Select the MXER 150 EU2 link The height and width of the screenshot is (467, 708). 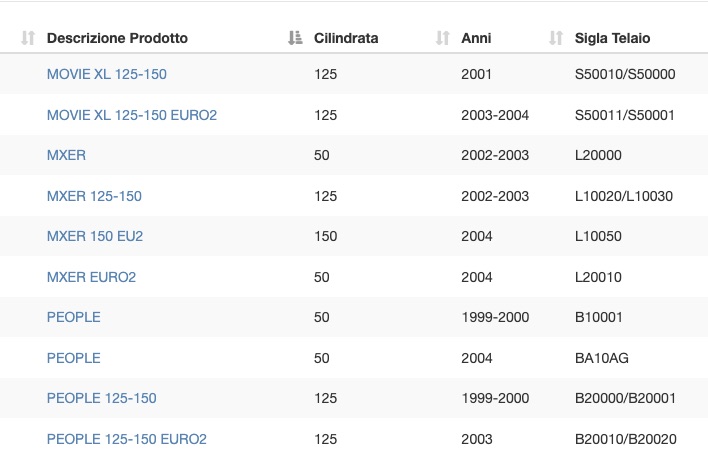pyautogui.click(x=95, y=236)
